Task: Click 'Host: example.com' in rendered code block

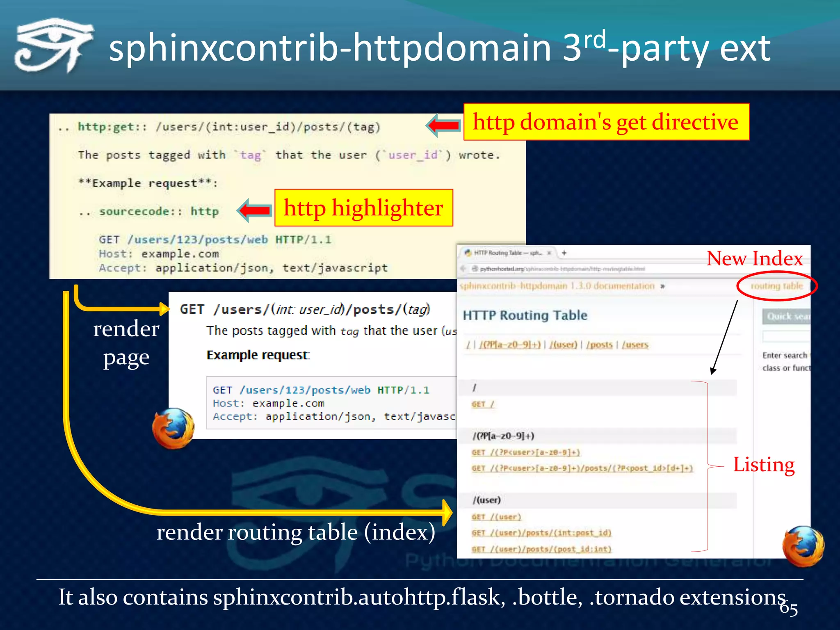Action: pos(268,403)
